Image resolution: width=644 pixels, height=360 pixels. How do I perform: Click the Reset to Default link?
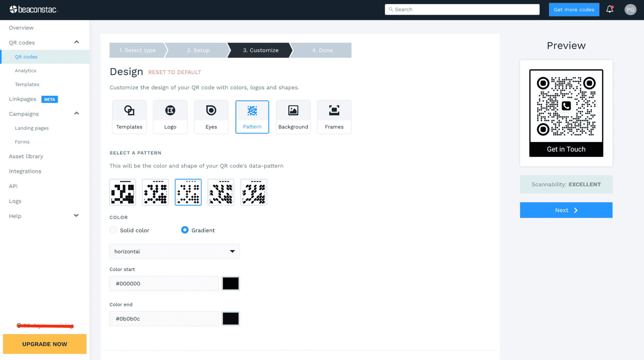pos(175,72)
